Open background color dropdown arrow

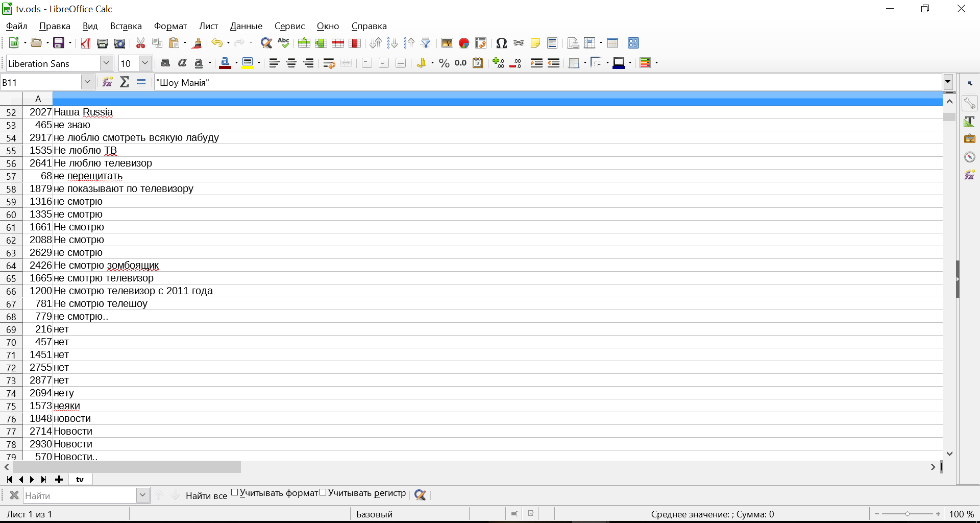(259, 63)
